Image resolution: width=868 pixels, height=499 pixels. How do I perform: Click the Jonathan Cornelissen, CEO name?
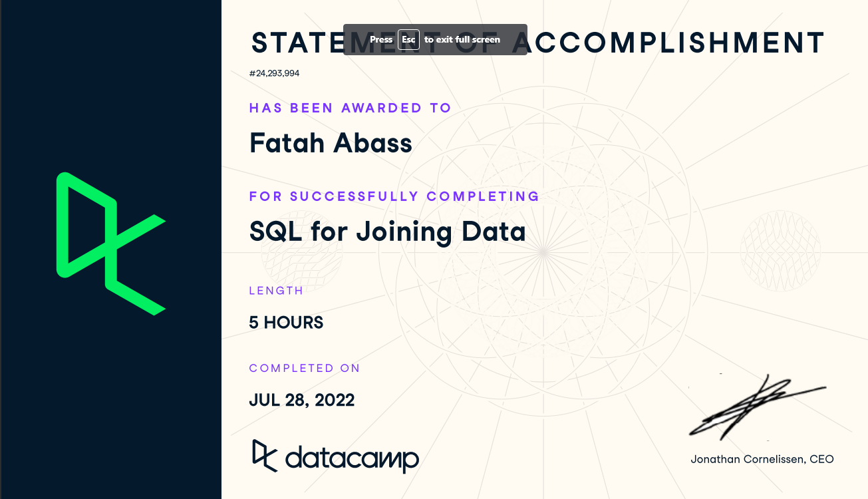762,459
